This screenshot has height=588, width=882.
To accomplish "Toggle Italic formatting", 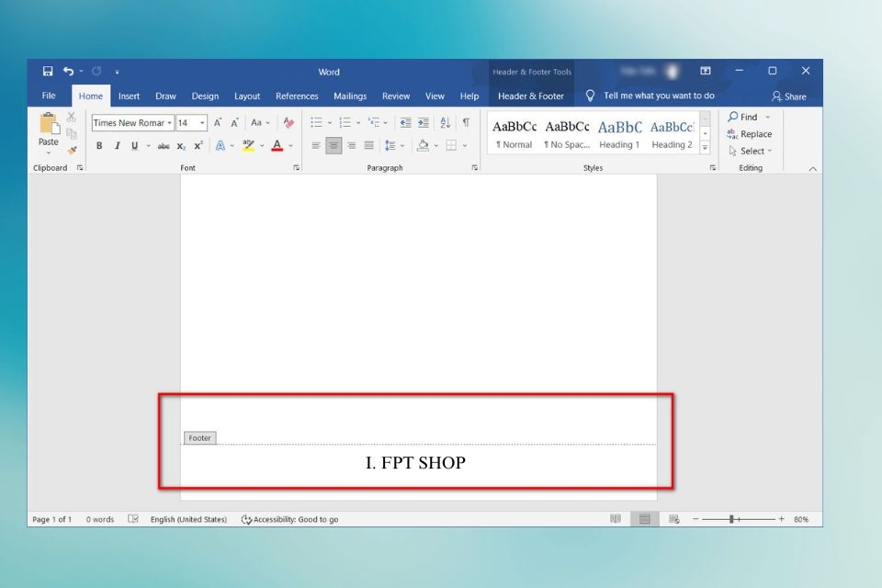I will [x=117, y=146].
